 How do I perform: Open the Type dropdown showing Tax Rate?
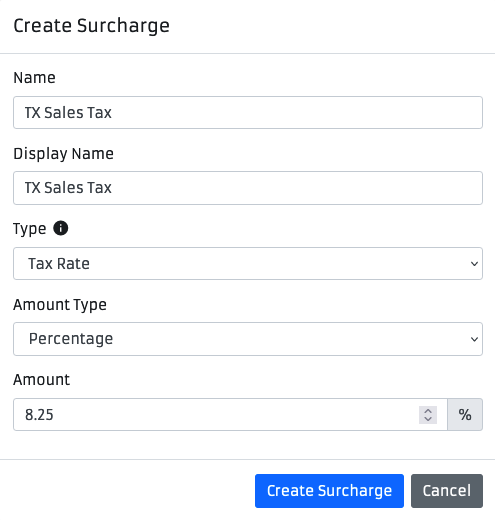coord(248,263)
